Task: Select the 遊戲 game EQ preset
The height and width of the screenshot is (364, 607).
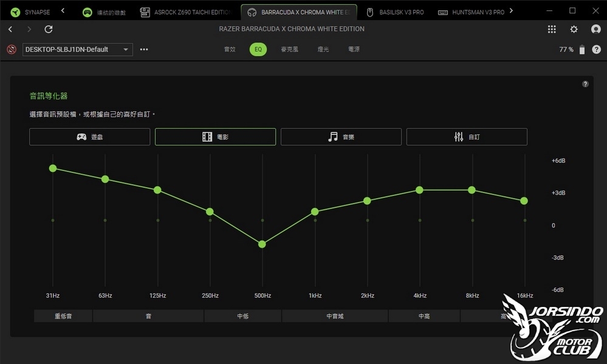Action: pyautogui.click(x=90, y=137)
